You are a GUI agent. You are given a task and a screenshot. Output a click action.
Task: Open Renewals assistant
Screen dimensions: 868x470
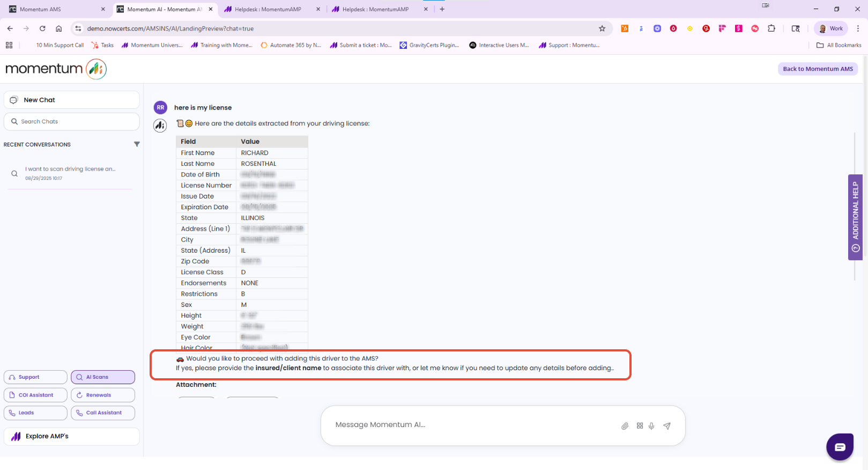pyautogui.click(x=103, y=395)
